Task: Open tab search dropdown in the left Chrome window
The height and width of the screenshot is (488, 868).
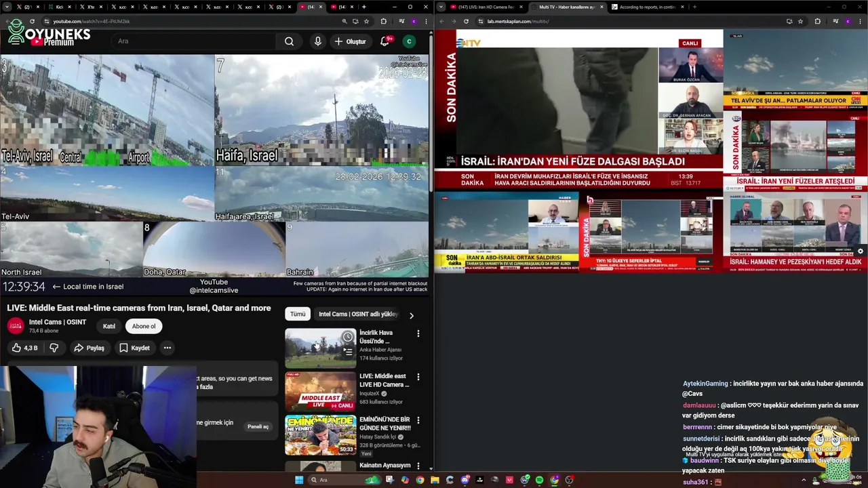Action: tap(7, 7)
